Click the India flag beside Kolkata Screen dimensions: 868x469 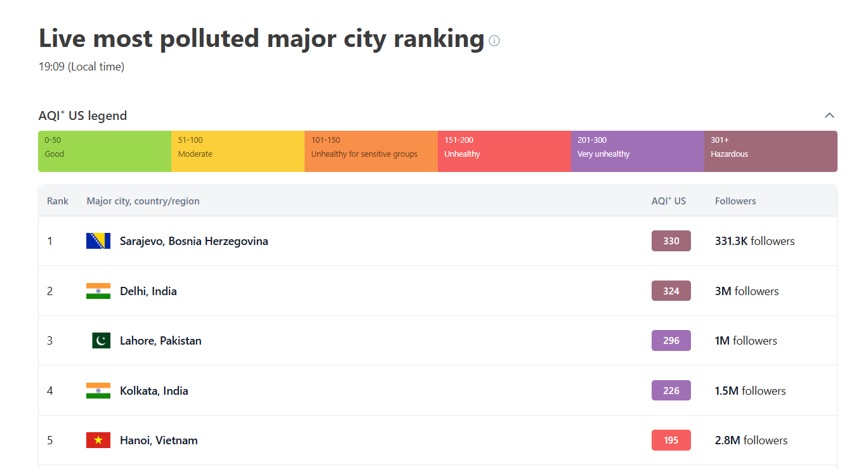[98, 391]
